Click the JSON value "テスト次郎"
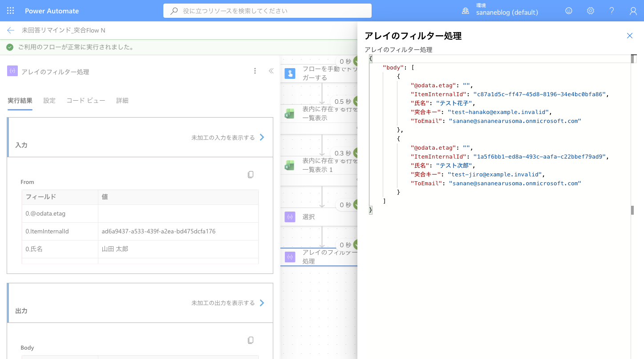The height and width of the screenshot is (359, 644). pos(455,166)
